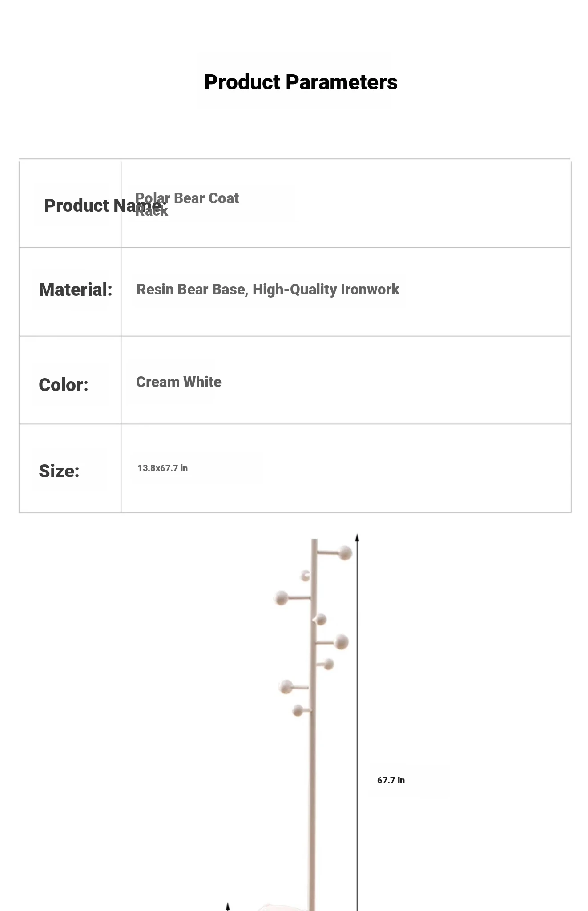The width and height of the screenshot is (588, 911).
Task: Click the Cream White value
Action: pos(179,382)
